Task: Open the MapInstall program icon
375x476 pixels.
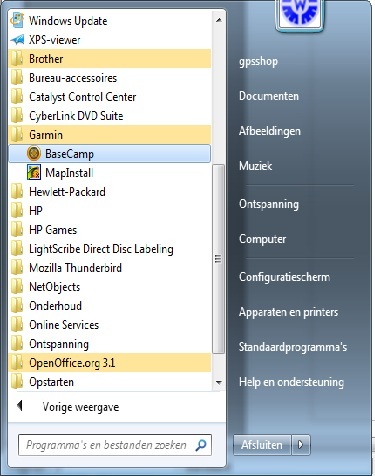Action: (34, 173)
